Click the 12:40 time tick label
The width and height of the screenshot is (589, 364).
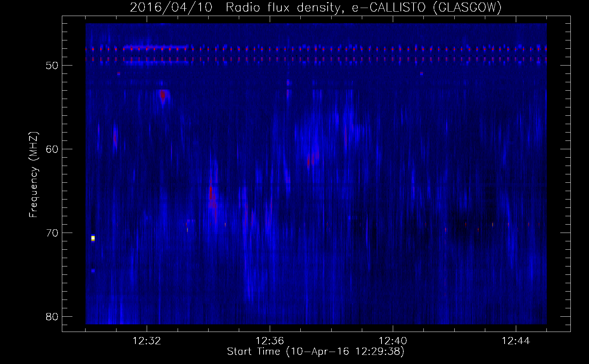point(393,341)
